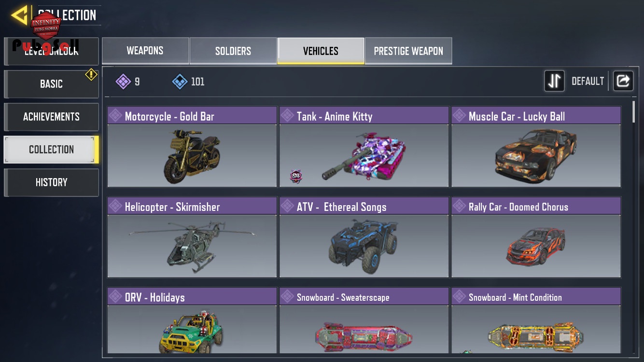
Task: Click the purple epic currency diamond icon
Action: point(124,82)
